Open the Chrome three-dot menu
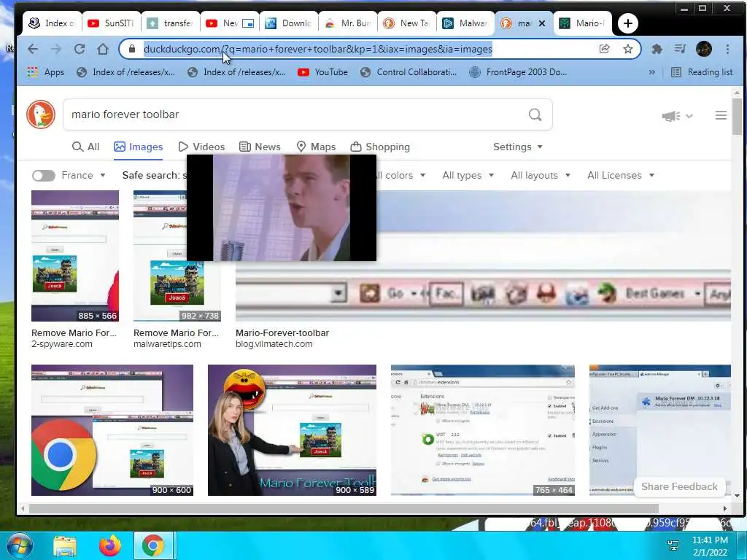This screenshot has height=560, width=747. [x=727, y=49]
